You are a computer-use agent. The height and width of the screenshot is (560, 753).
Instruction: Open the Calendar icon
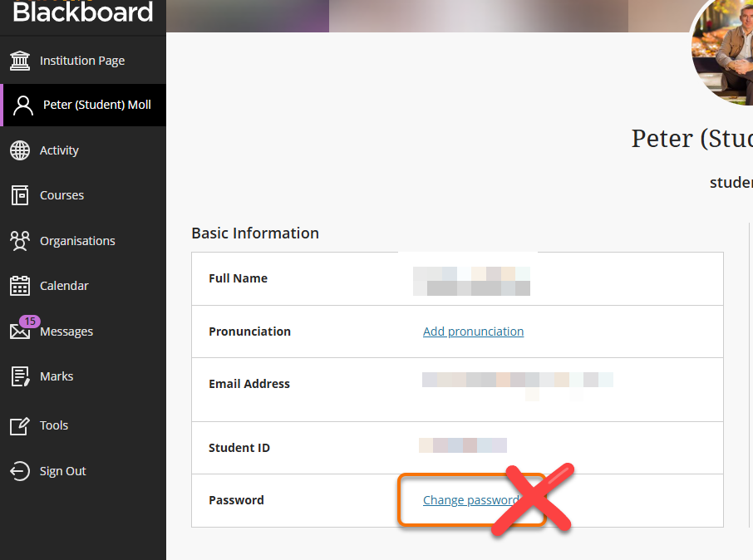(x=21, y=285)
